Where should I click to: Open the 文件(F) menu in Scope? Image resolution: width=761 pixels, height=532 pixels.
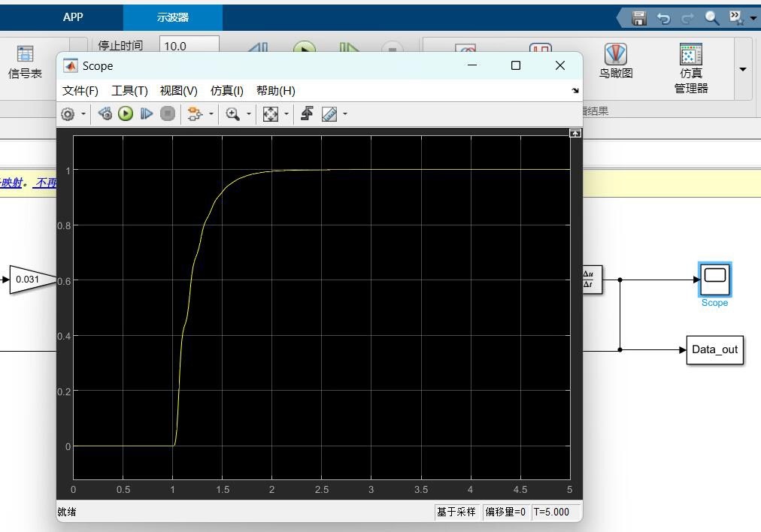(x=80, y=91)
